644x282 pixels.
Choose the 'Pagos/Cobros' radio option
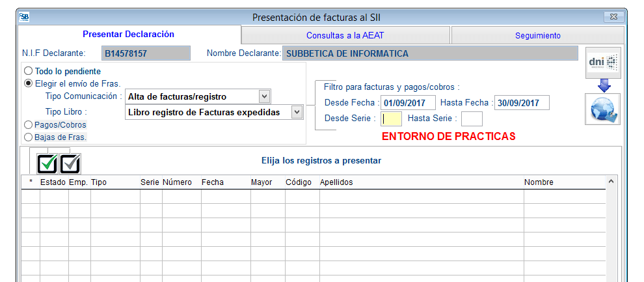28,124
